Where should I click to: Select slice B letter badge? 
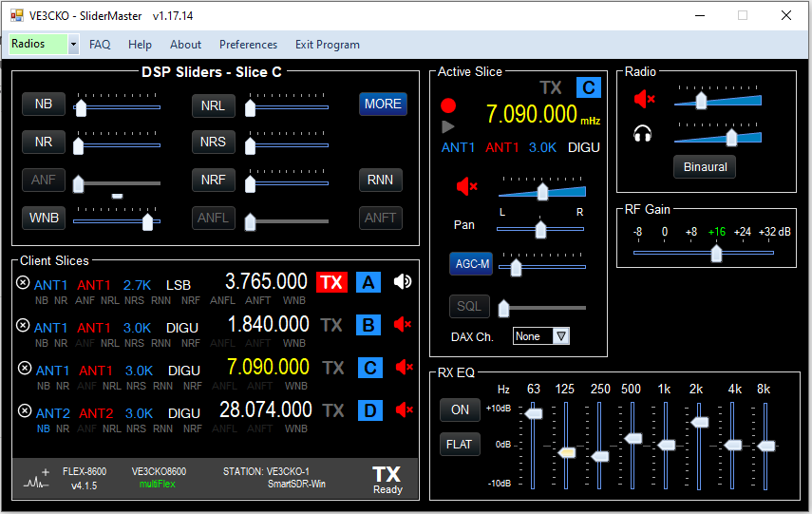[368, 325]
